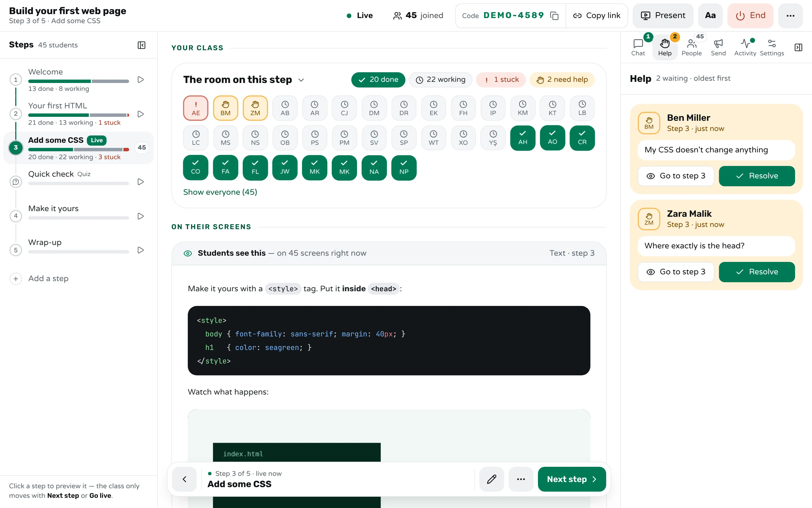Advance with the Next step button

point(572,479)
